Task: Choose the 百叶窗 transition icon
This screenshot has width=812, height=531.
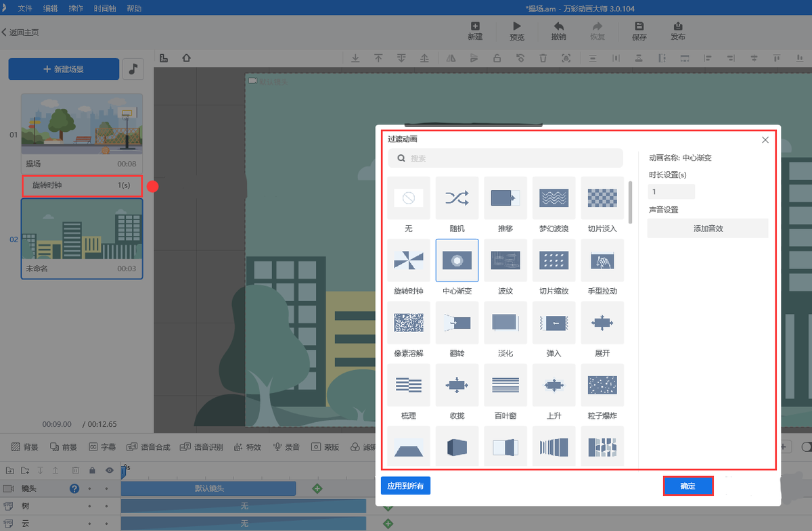Action: 505,385
